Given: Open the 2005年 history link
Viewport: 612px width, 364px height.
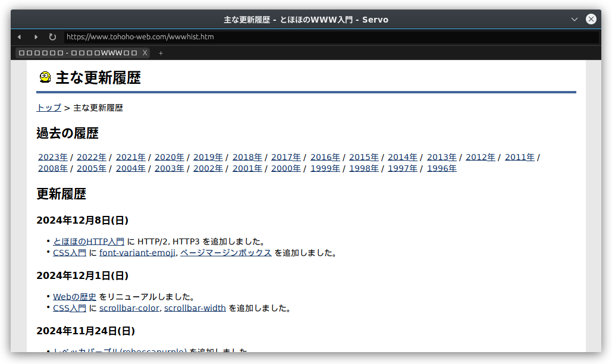Looking at the screenshot, I should (x=92, y=168).
